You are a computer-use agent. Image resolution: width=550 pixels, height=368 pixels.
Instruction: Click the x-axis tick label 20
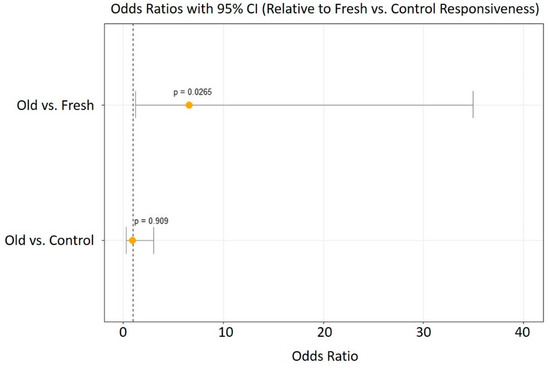point(324,332)
